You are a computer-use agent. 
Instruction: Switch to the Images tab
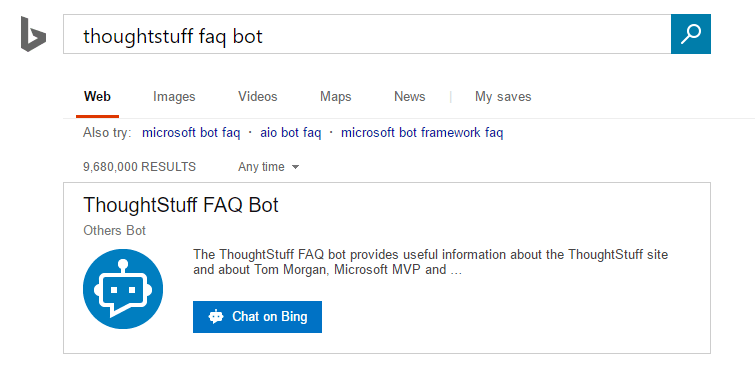point(174,97)
